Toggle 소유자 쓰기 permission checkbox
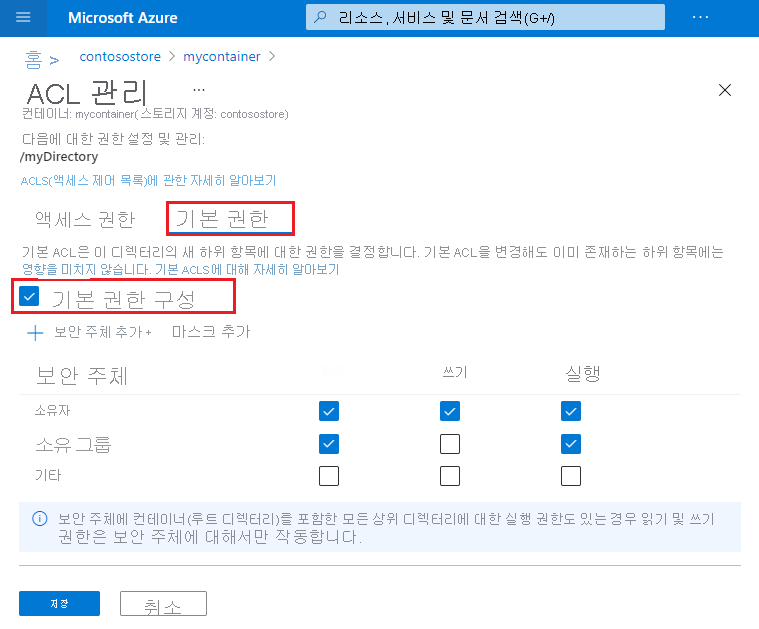 [x=450, y=411]
